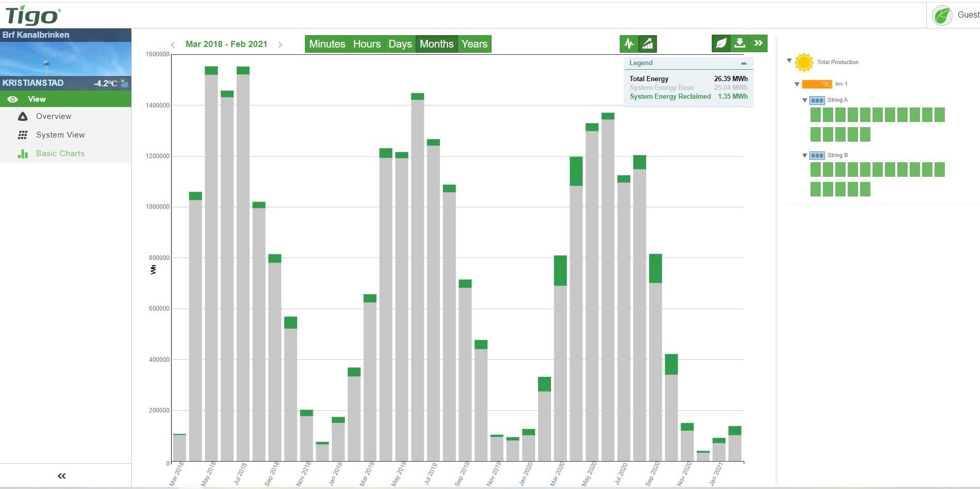Collapse the String A tree arrow
980x489 pixels.
[805, 100]
